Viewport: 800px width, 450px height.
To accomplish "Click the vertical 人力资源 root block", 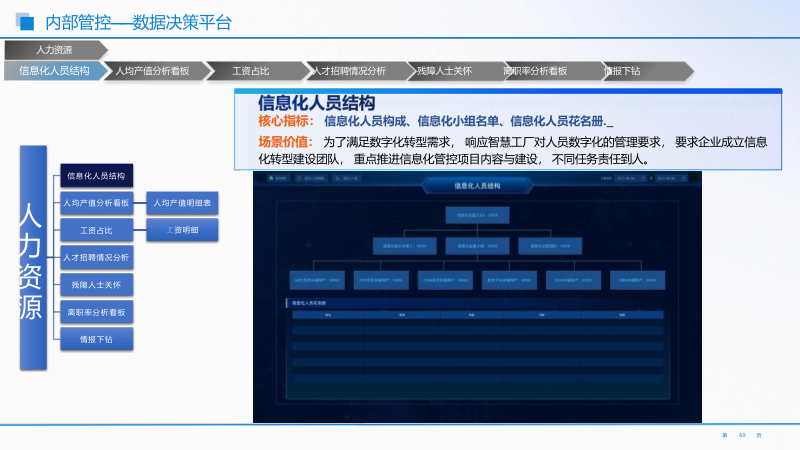I will pos(31,258).
